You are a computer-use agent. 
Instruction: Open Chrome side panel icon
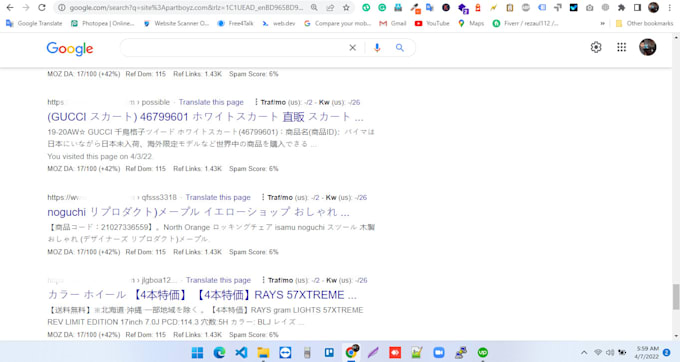coord(638,7)
